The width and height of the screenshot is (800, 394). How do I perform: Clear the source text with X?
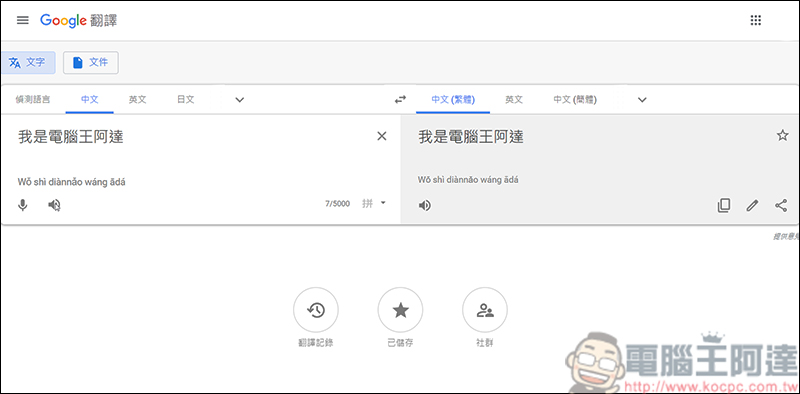[x=382, y=136]
